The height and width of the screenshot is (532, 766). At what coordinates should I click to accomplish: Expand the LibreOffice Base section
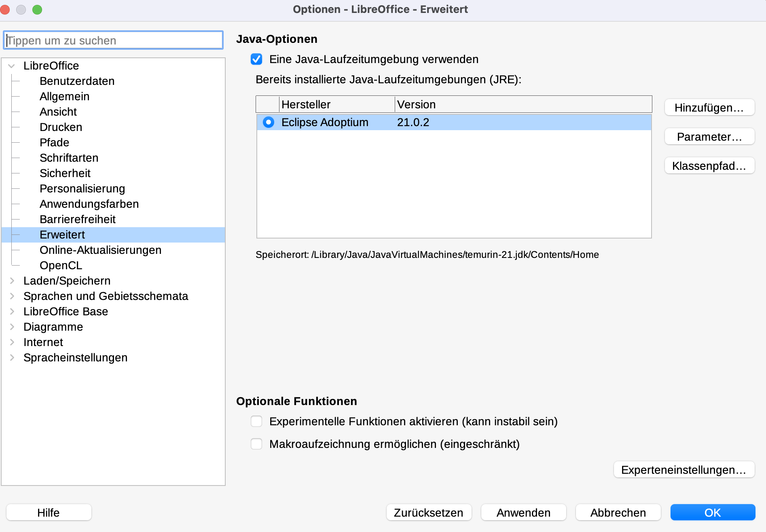click(12, 312)
